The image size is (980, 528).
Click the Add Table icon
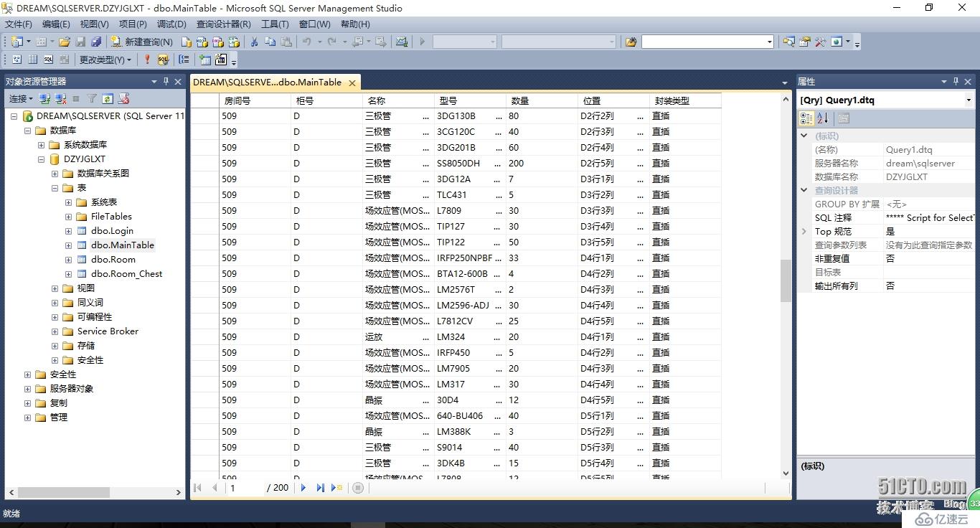[205, 60]
